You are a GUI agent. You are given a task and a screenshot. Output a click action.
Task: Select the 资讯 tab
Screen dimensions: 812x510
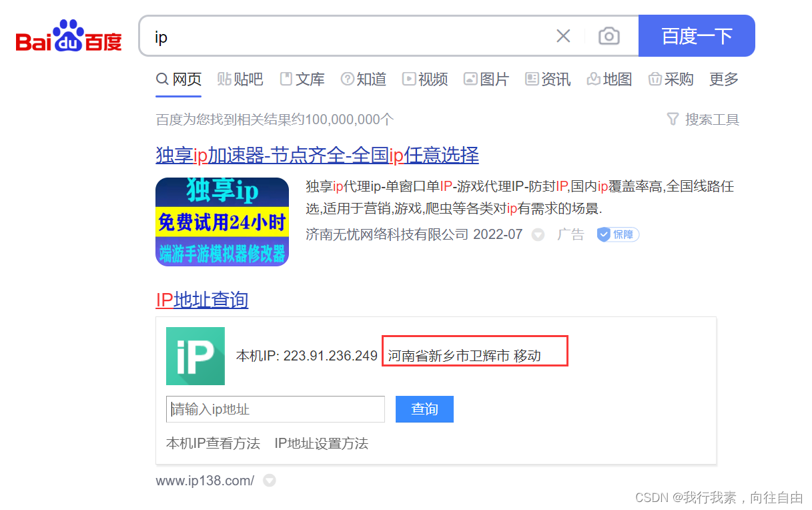click(x=548, y=79)
